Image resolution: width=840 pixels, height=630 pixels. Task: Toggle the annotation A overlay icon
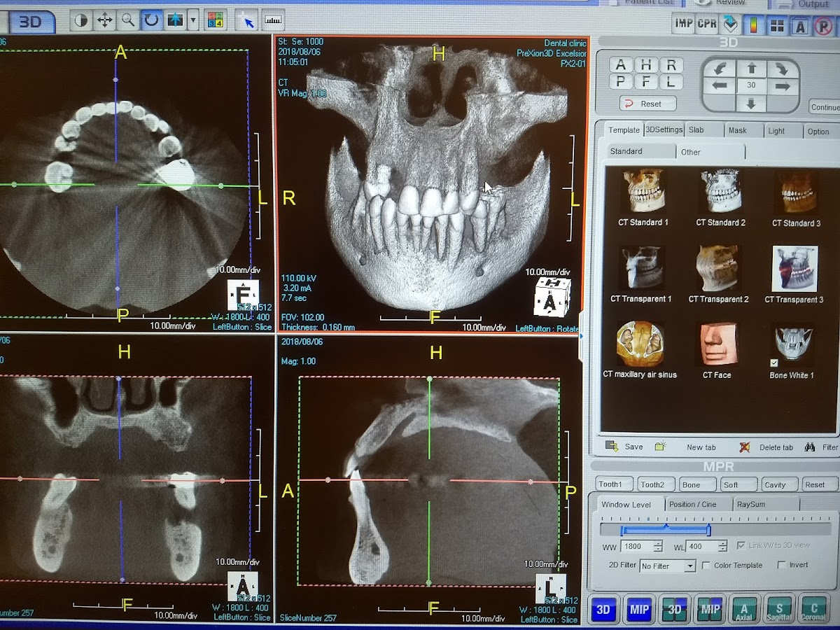pyautogui.click(x=801, y=27)
